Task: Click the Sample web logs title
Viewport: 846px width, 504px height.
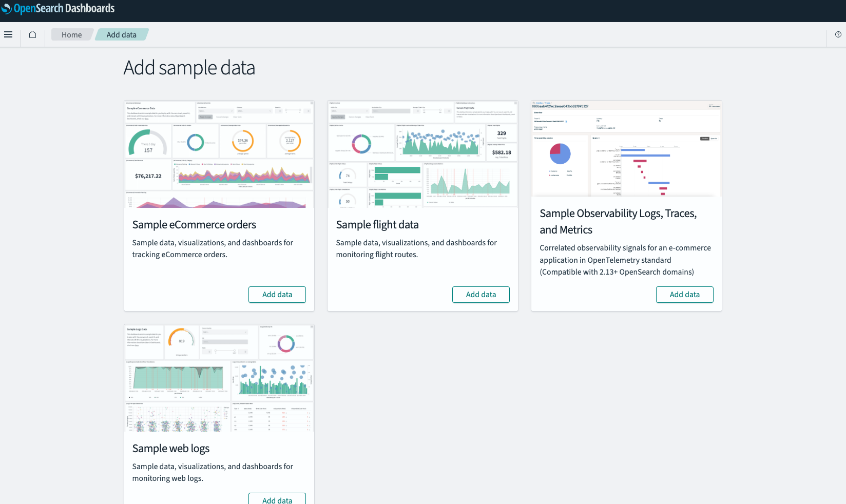Action: (171, 449)
